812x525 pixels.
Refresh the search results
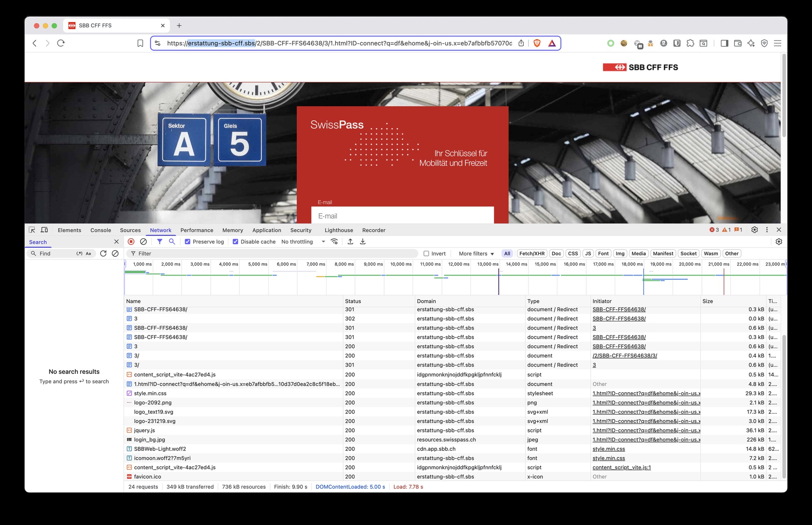pyautogui.click(x=103, y=253)
